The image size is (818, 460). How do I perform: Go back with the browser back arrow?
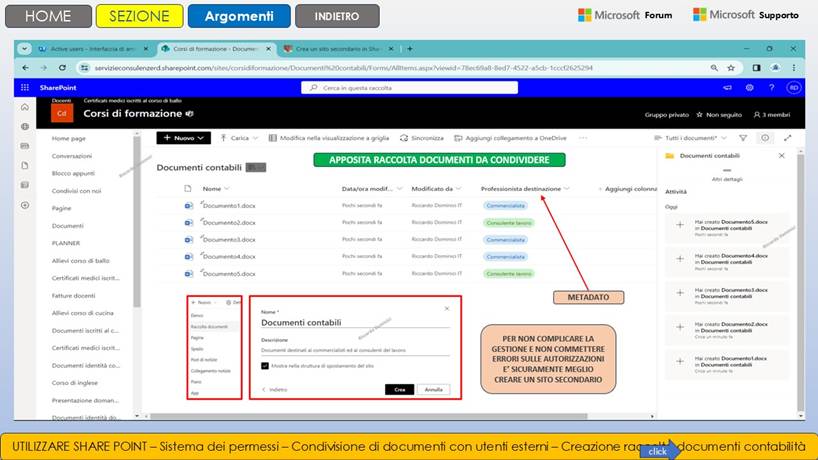point(26,68)
